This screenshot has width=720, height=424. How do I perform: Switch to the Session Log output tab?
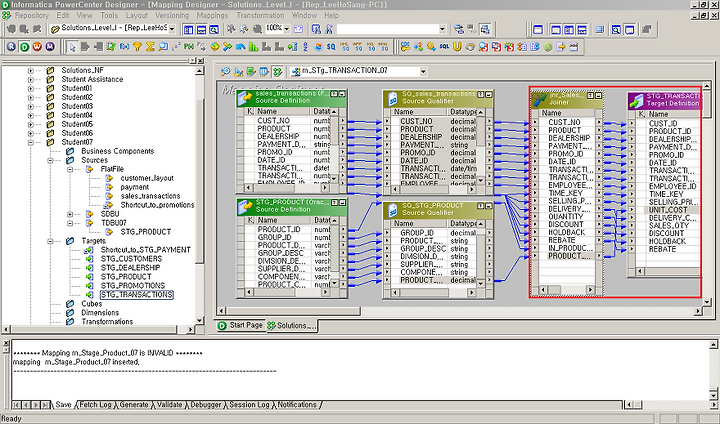pyautogui.click(x=249, y=405)
